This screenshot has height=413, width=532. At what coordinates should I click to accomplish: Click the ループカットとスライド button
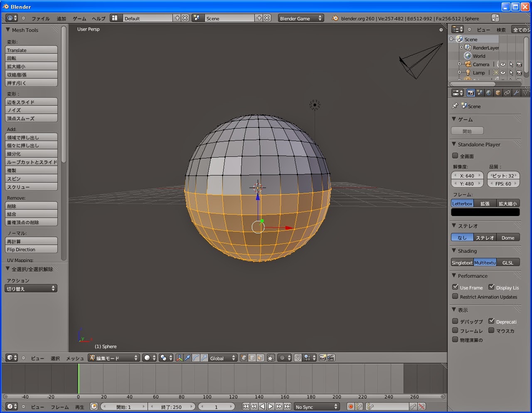31,162
